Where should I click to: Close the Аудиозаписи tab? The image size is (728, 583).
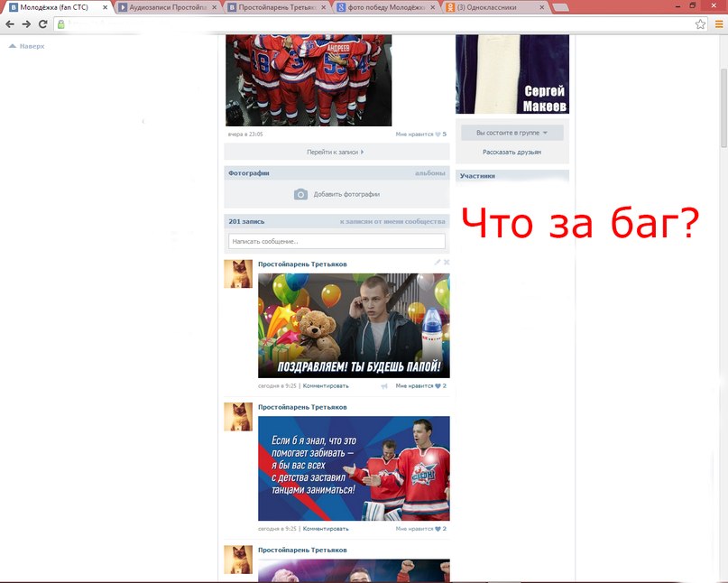click(x=214, y=7)
